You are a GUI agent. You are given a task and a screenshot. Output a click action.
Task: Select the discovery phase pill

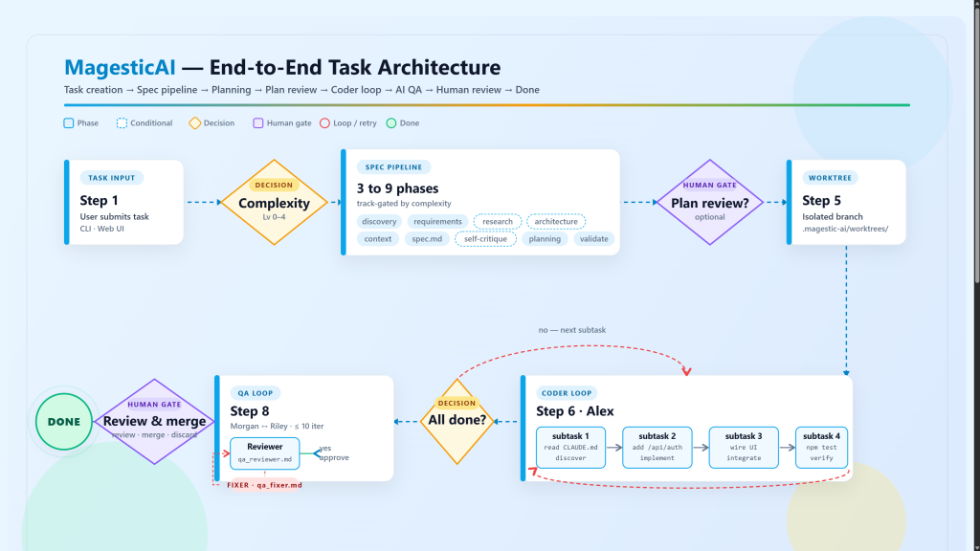point(379,221)
